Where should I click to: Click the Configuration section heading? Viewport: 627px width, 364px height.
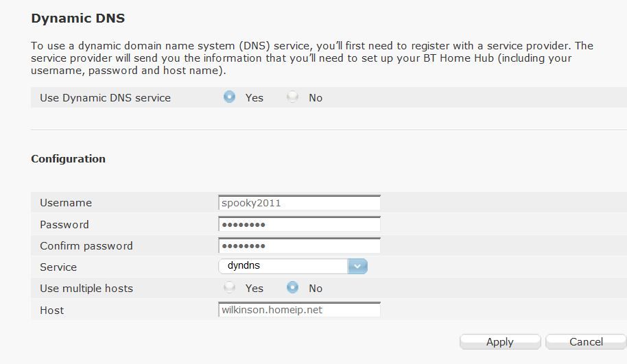click(x=69, y=158)
